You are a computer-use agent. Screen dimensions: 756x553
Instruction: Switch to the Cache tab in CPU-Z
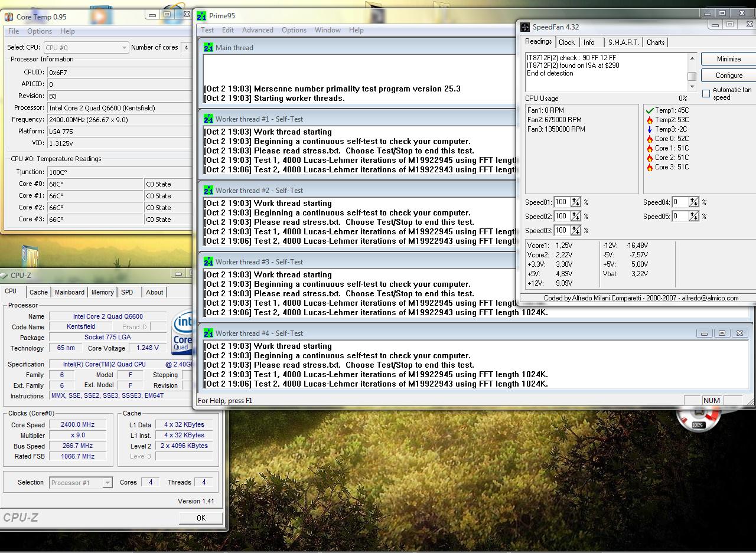click(38, 292)
